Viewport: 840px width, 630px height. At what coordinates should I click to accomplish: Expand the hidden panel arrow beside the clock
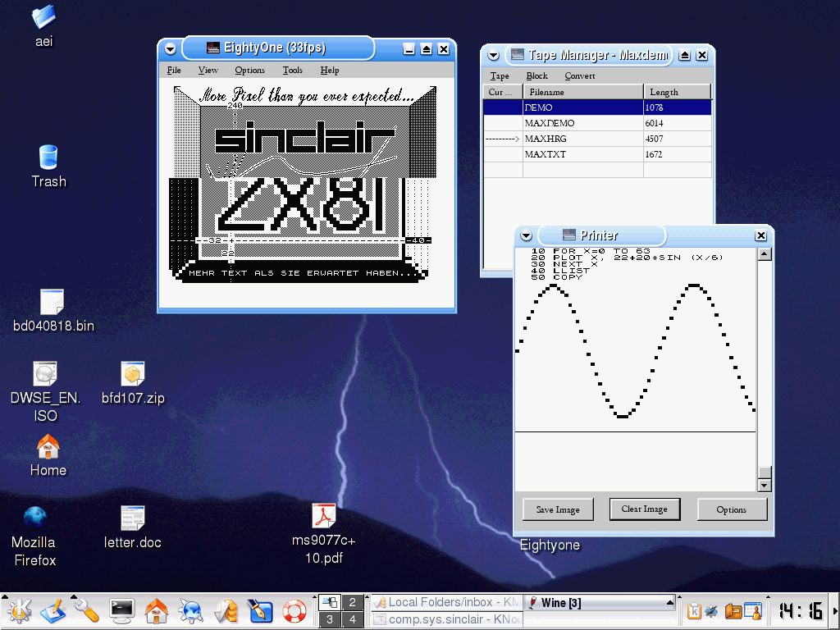[x=836, y=611]
